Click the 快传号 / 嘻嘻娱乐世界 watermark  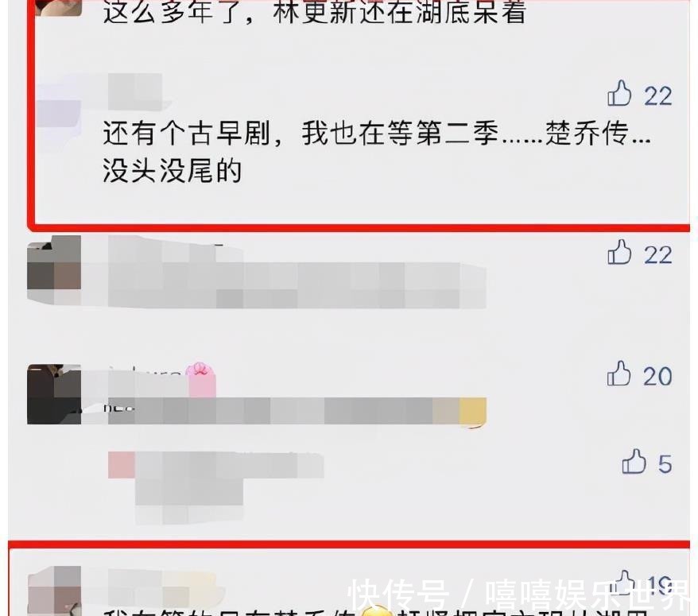point(518,595)
